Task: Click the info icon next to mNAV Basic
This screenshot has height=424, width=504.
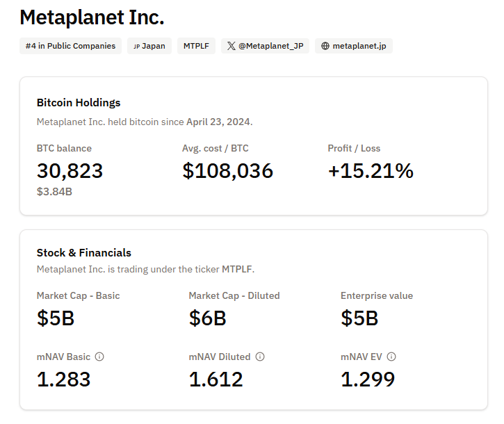Action: click(x=99, y=357)
